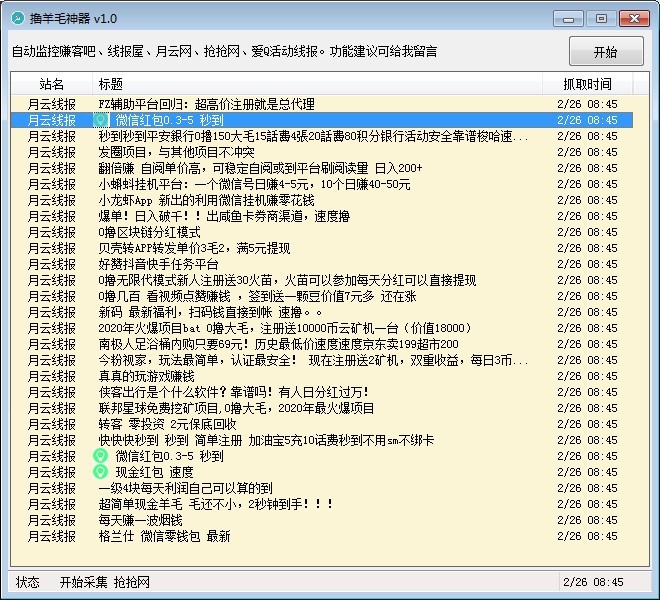The height and width of the screenshot is (600, 660).
Task: Close the 撸羊毛神器 window
Action: [x=634, y=19]
